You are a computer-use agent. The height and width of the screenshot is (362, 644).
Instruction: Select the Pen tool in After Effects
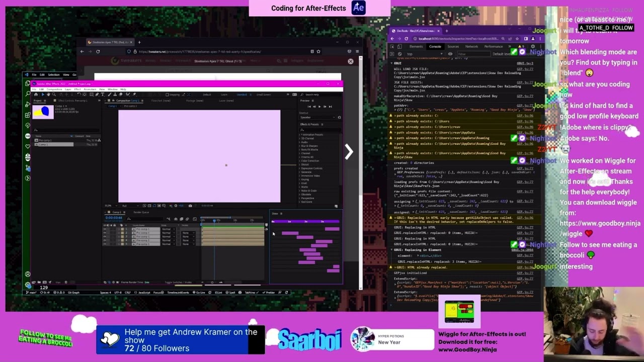pos(97,94)
